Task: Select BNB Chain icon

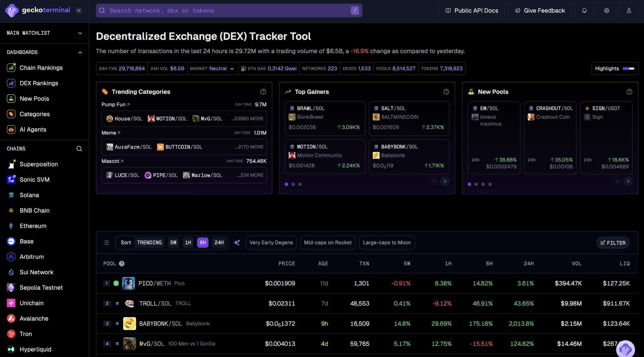Action: pos(11,210)
